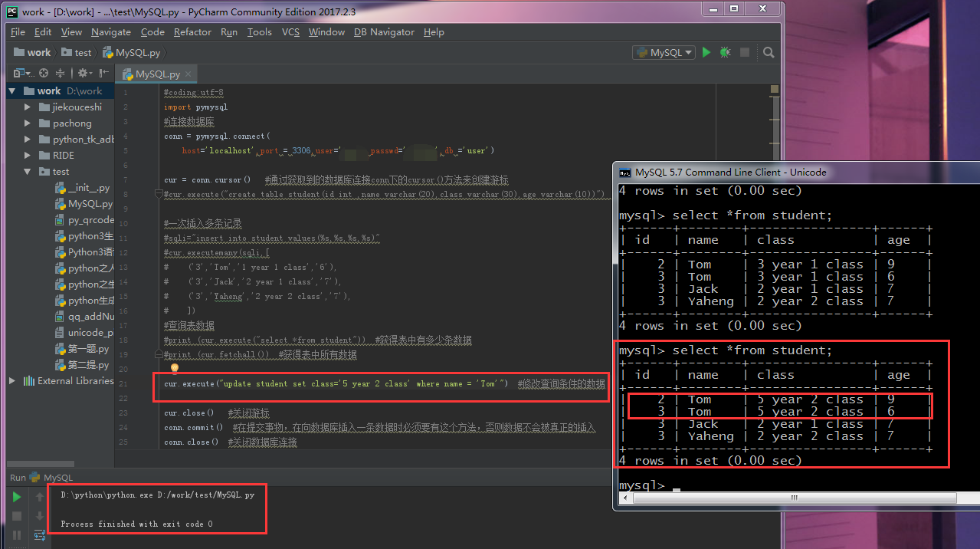Click the mysql> prompt at console bottom

point(641,485)
